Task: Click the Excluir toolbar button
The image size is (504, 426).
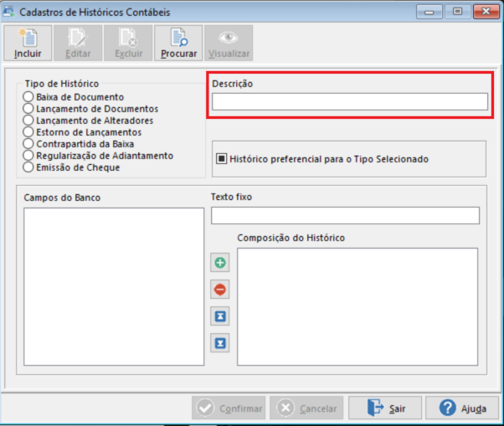Action: tap(128, 44)
